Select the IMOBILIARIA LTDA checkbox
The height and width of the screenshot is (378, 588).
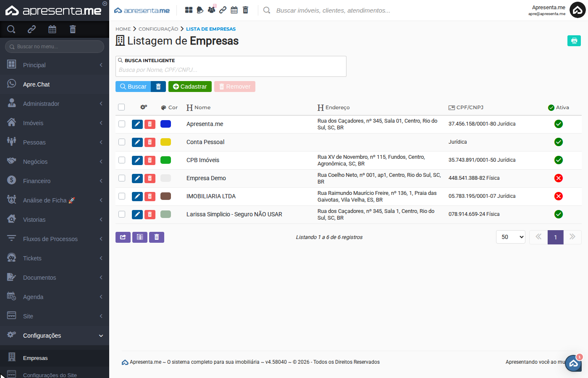122,196
